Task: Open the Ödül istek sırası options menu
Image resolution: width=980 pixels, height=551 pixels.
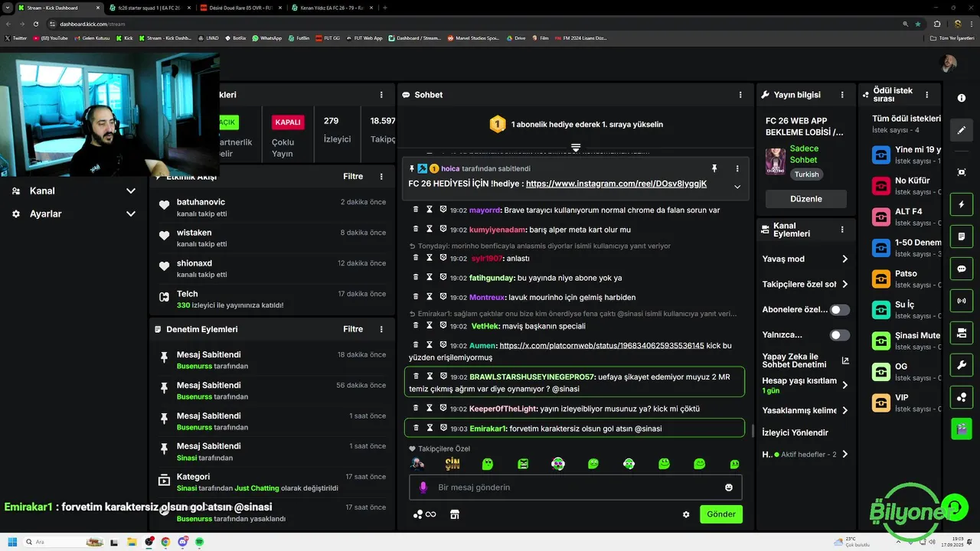Action: point(926,95)
